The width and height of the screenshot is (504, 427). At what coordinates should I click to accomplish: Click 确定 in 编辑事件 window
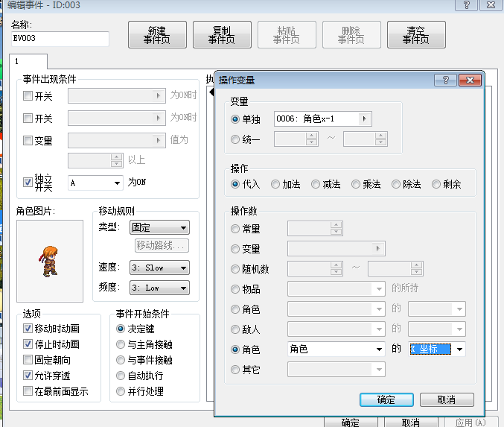(x=351, y=423)
